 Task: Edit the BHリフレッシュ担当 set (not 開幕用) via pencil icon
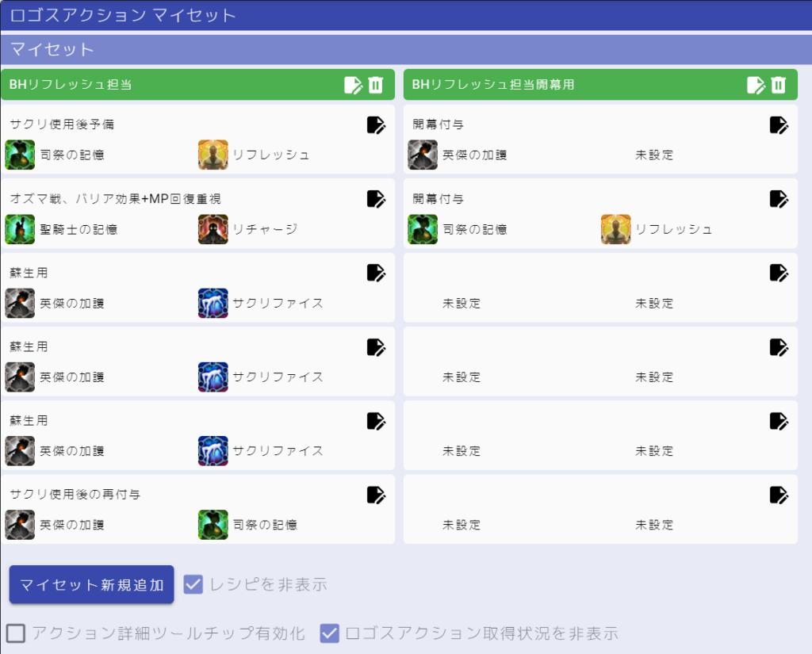tap(353, 85)
